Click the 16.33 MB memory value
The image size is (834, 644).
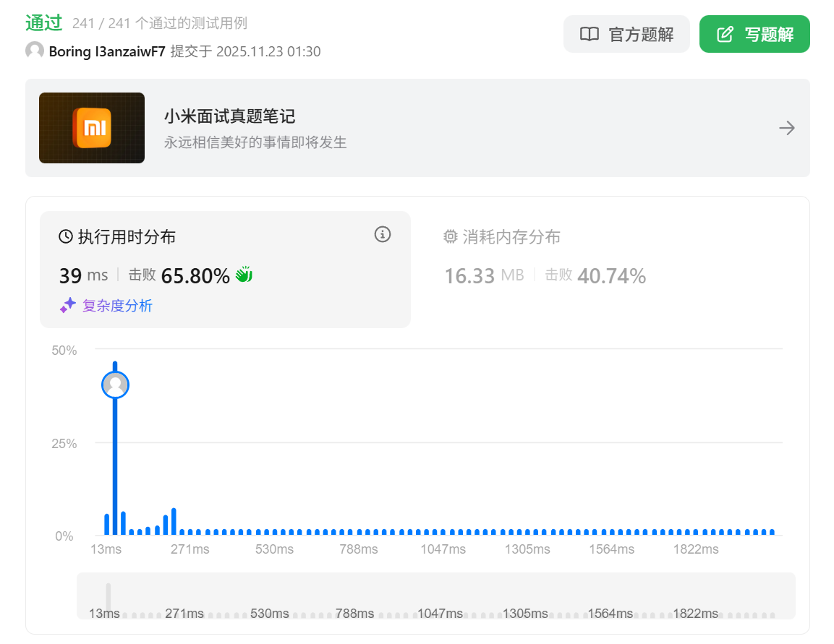[x=484, y=275]
